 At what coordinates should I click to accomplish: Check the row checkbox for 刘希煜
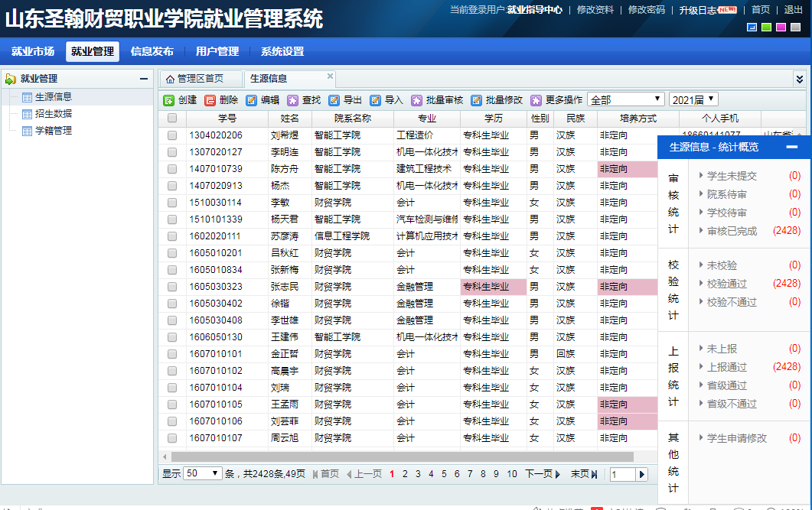point(172,135)
